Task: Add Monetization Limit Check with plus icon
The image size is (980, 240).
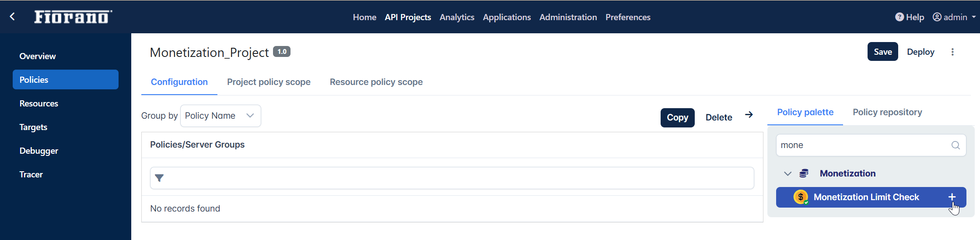Action: tap(952, 197)
